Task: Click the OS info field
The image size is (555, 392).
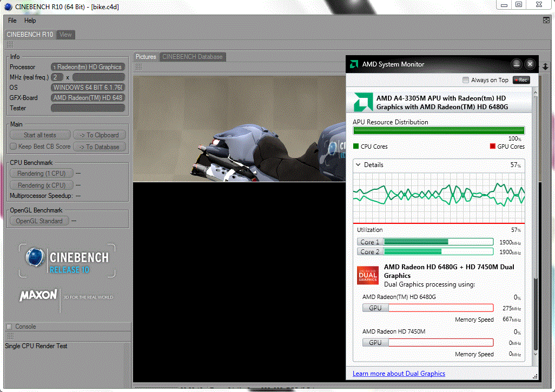Action: click(x=88, y=88)
